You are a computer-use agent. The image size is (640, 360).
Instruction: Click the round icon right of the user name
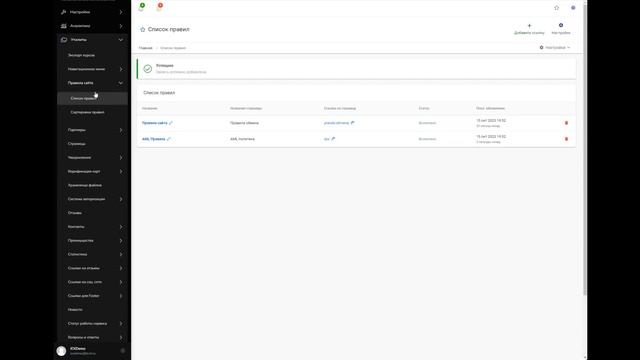pos(123,351)
